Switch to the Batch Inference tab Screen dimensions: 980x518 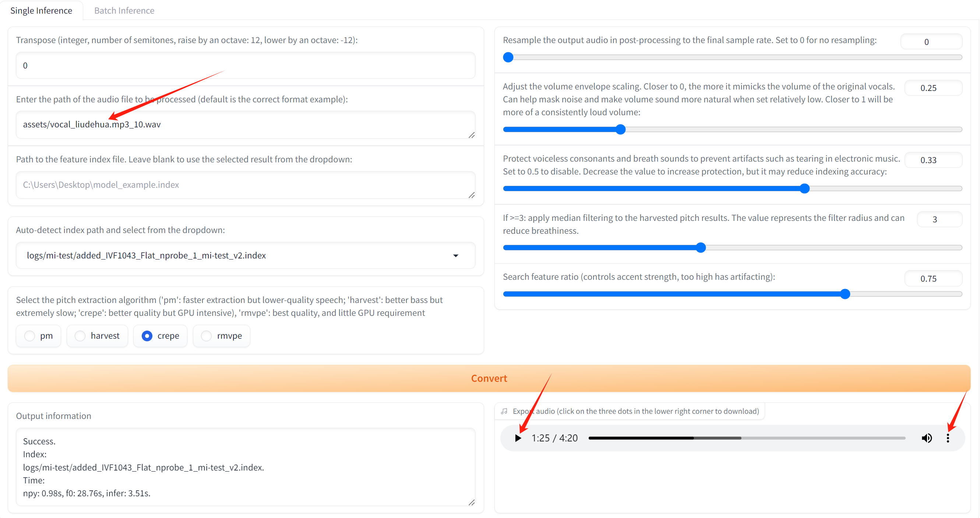(124, 11)
